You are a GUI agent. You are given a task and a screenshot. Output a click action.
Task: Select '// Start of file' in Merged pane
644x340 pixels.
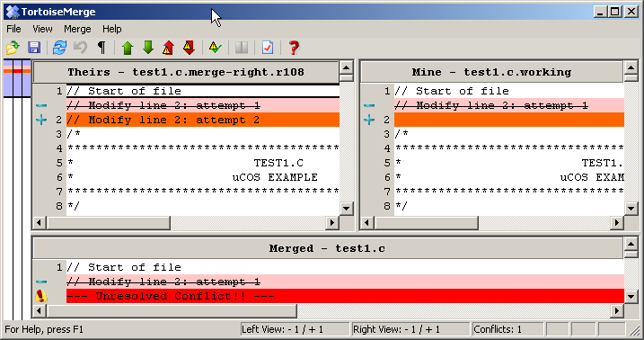pyautogui.click(x=345, y=267)
